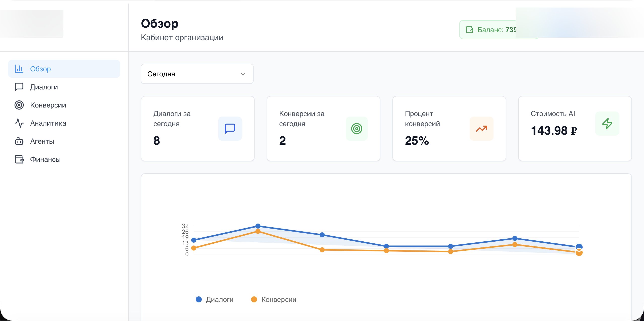644x321 pixels.
Task: Click the green lightning icon on Стоимость AI card
Action: [x=607, y=123]
